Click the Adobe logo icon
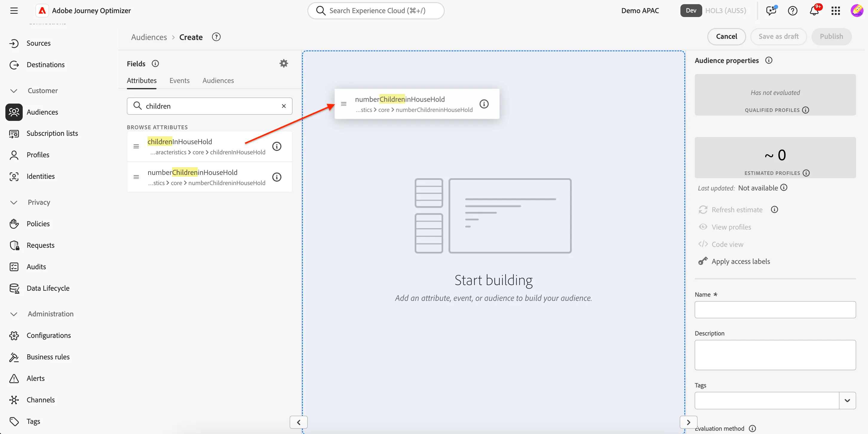The width and height of the screenshot is (868, 434). tap(42, 11)
